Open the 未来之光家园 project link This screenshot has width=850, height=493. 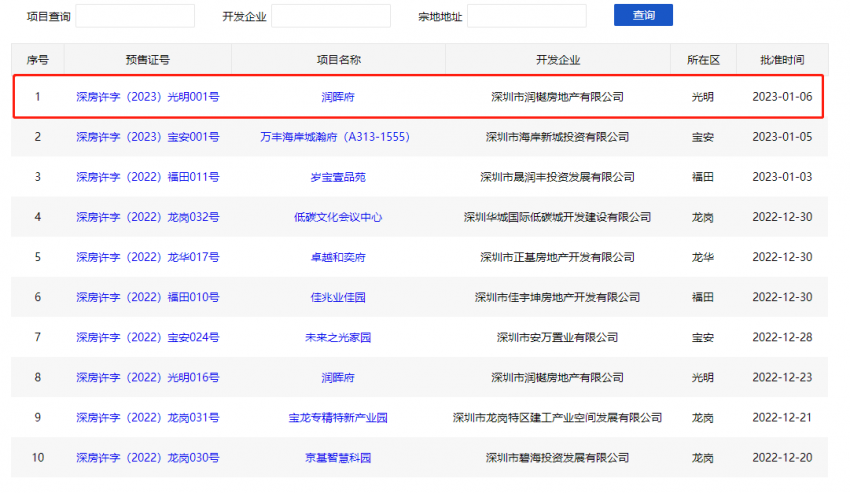pos(338,338)
